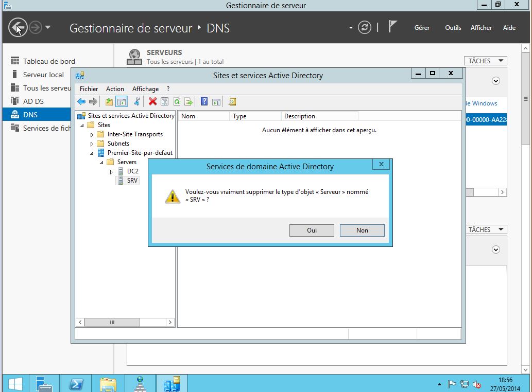
Task: Click the Action Center flag in system tray
Action: (x=452, y=384)
